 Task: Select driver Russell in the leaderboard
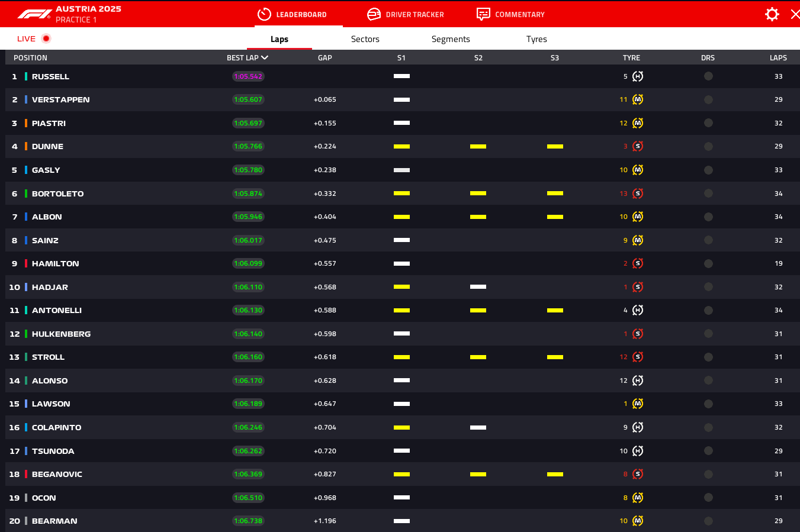click(x=50, y=76)
